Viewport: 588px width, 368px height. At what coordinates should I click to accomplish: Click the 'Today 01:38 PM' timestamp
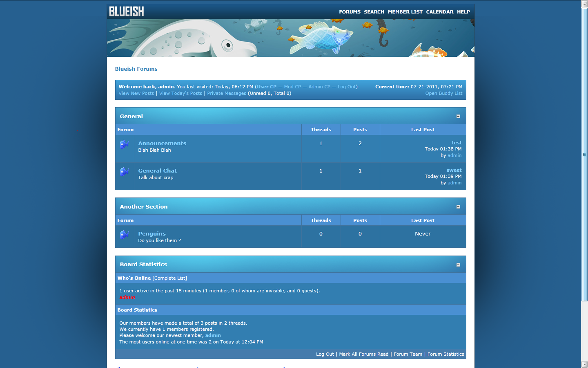point(443,149)
